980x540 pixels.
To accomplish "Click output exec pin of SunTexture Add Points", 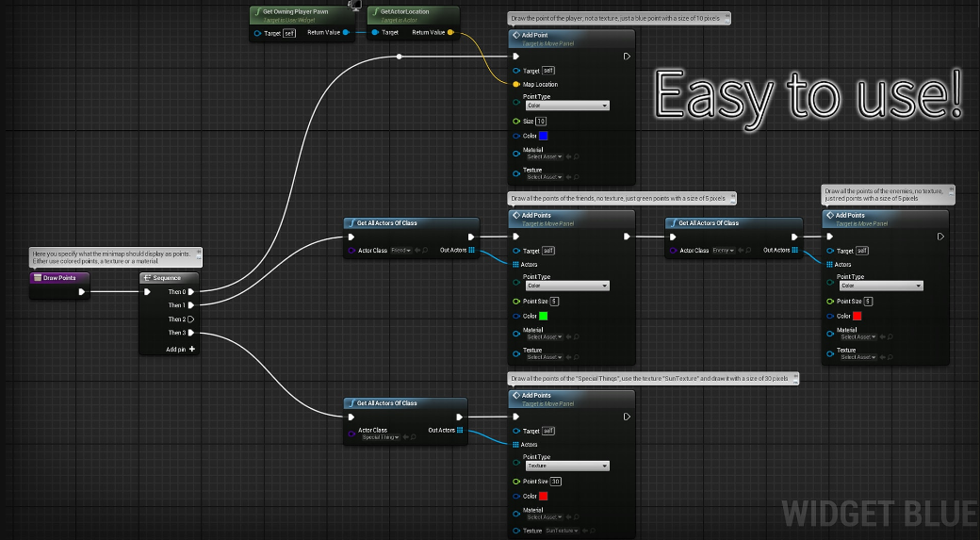I will (627, 417).
